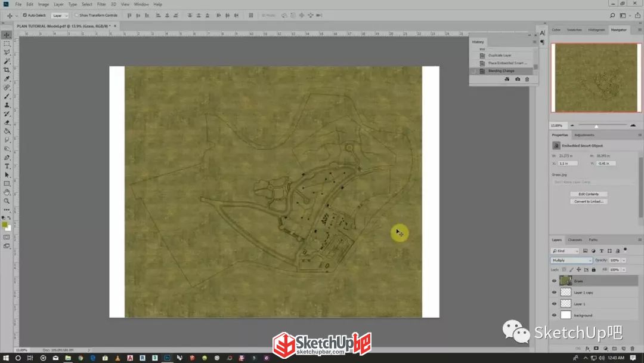The image size is (644, 363).
Task: Delete the selected layer
Action: (633, 349)
